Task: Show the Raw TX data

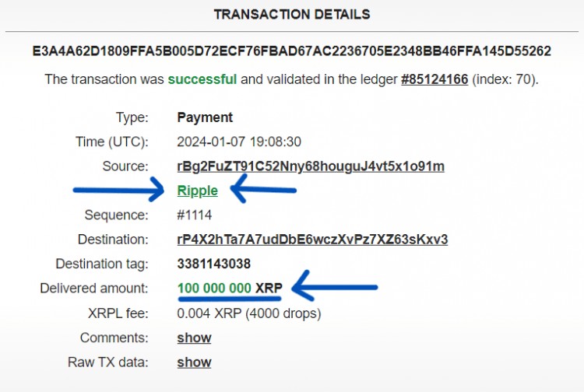Action: (194, 362)
